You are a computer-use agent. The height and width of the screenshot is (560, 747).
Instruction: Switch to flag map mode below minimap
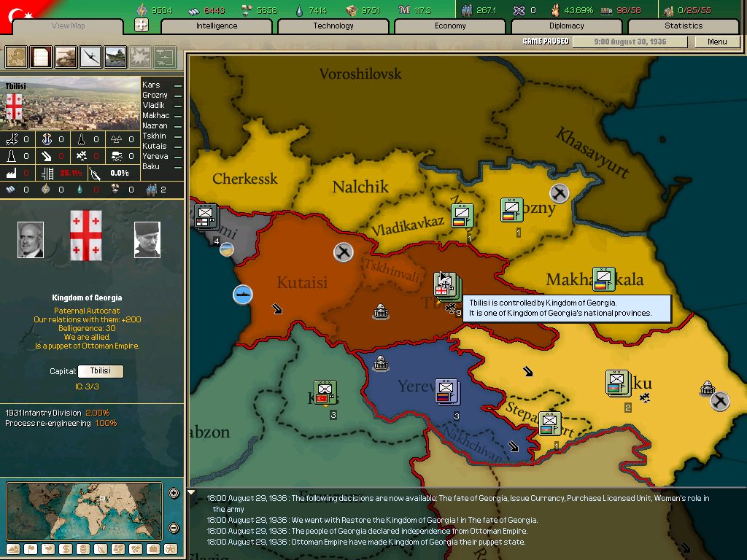click(31, 549)
